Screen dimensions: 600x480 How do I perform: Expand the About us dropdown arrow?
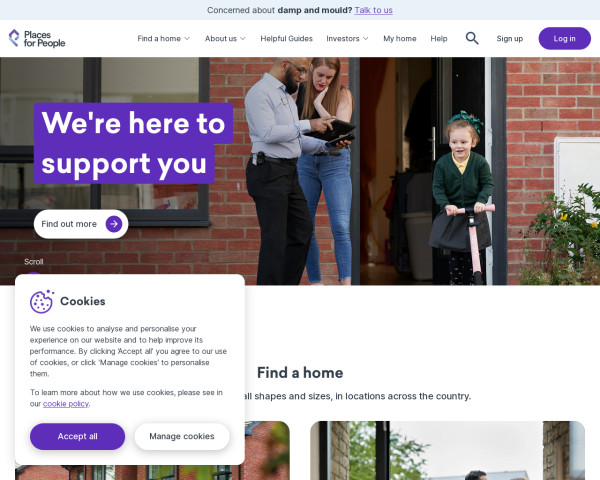[x=243, y=39]
